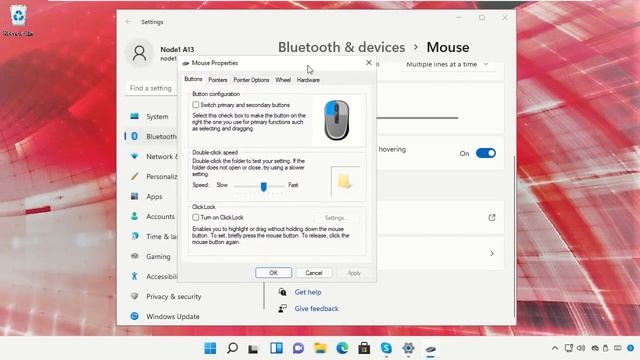Click the Settings window vertical scrollbar
The height and width of the screenshot is (360, 640).
(x=514, y=236)
